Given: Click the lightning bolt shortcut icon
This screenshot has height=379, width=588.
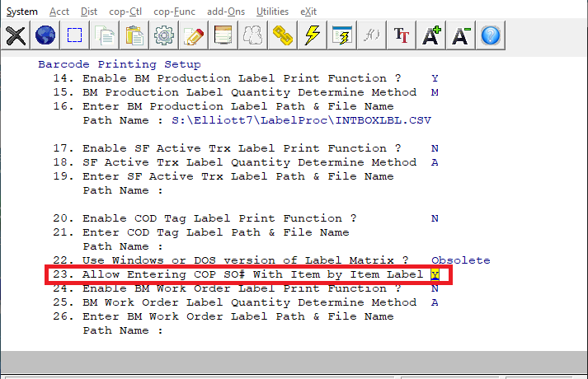Looking at the screenshot, I should click(x=312, y=35).
